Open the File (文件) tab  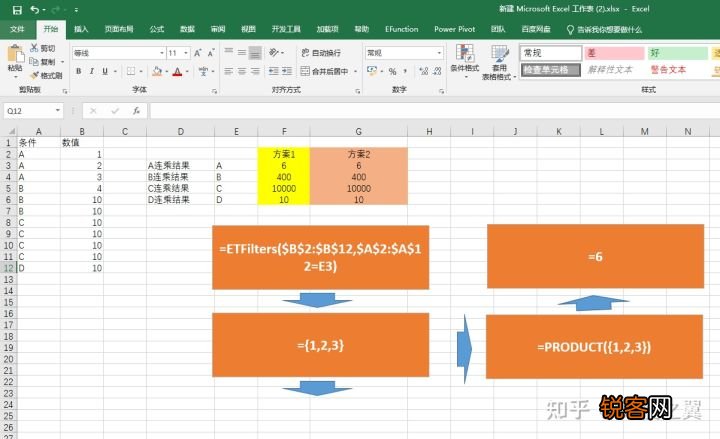click(17, 29)
